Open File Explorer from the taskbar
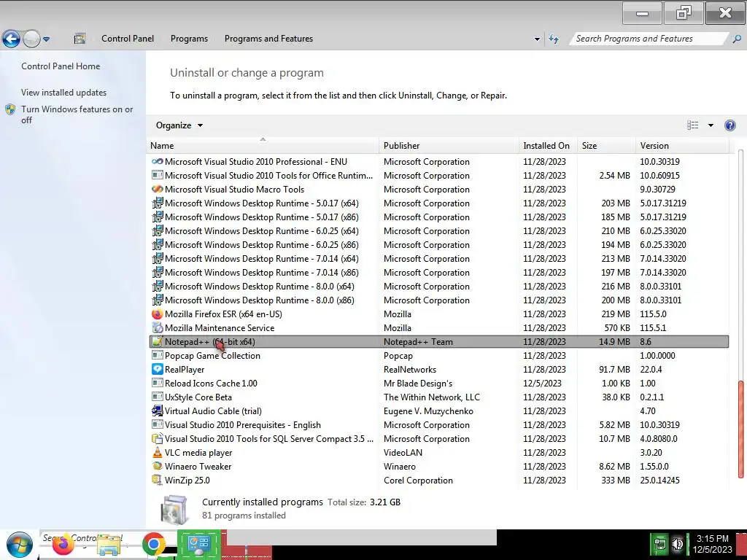Viewport: 747px width, 560px height. coord(109,545)
